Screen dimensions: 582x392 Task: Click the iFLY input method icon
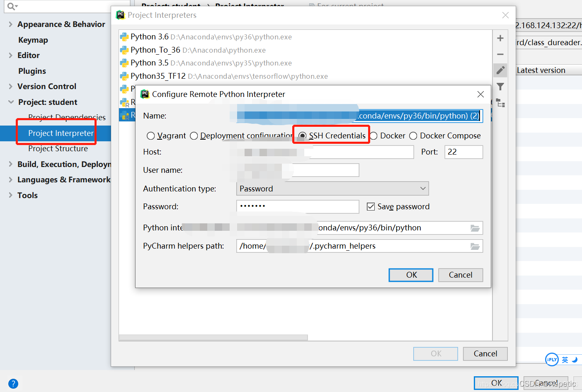552,359
